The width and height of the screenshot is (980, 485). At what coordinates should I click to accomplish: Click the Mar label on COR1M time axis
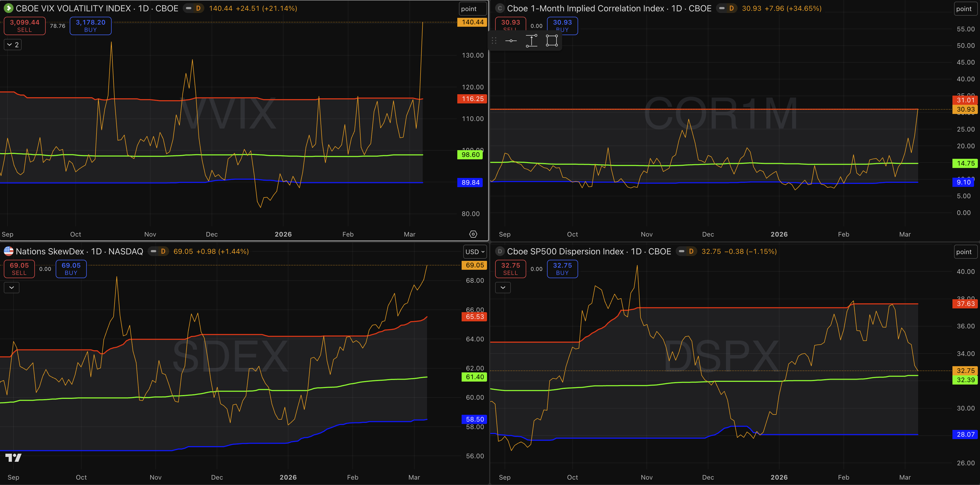905,234
